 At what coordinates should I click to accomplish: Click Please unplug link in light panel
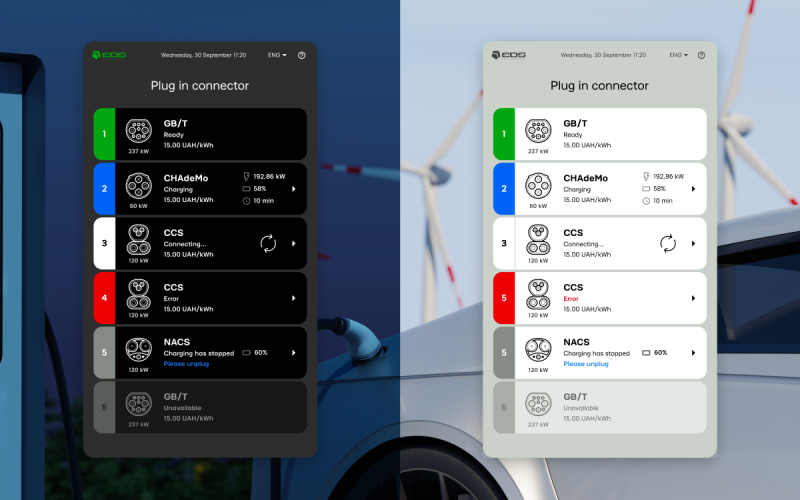coord(586,364)
